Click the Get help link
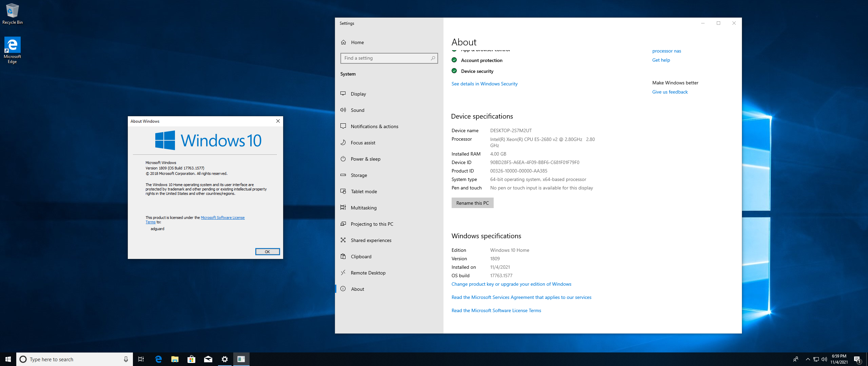This screenshot has width=868, height=366. pyautogui.click(x=661, y=60)
